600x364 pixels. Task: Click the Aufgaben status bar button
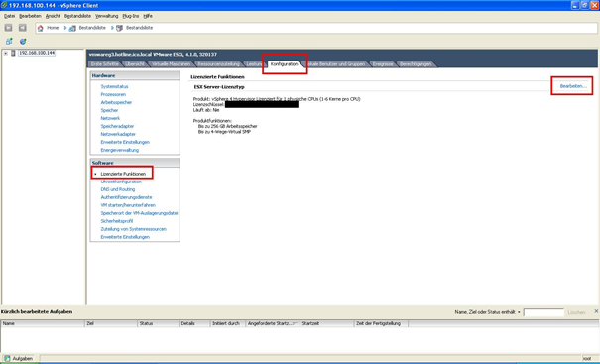19,358
